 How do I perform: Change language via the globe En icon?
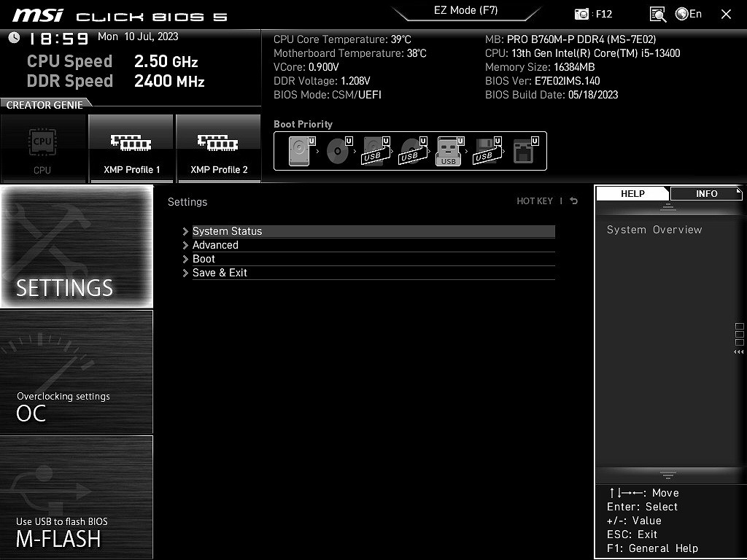(689, 15)
